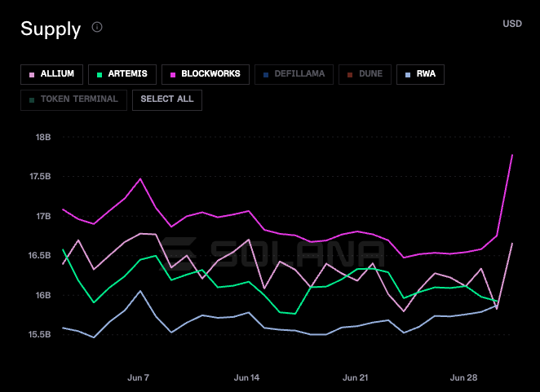Click the 17B y-axis label
540x392 pixels.
coord(43,216)
